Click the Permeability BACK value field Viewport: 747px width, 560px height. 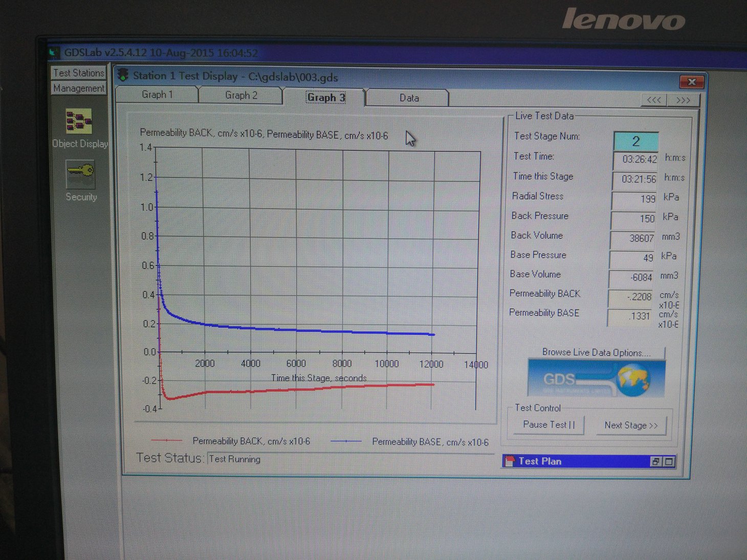pos(632,297)
